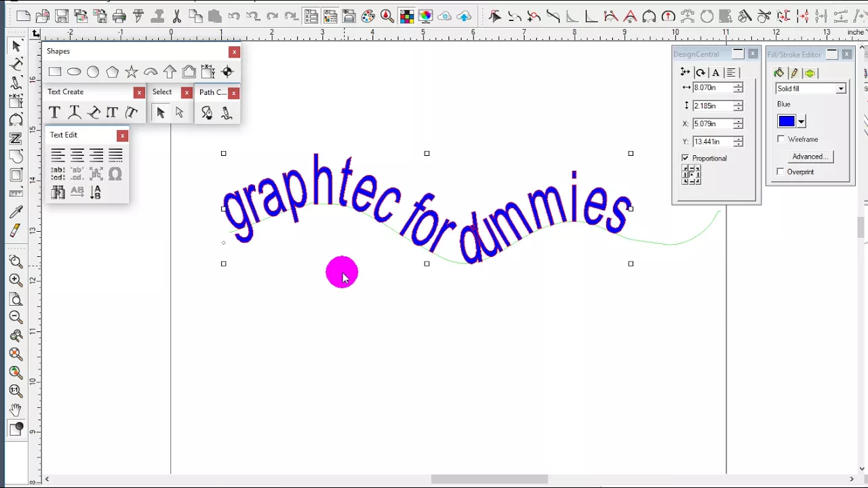
Task: Select the flat Oval shape tool
Action: coord(74,72)
